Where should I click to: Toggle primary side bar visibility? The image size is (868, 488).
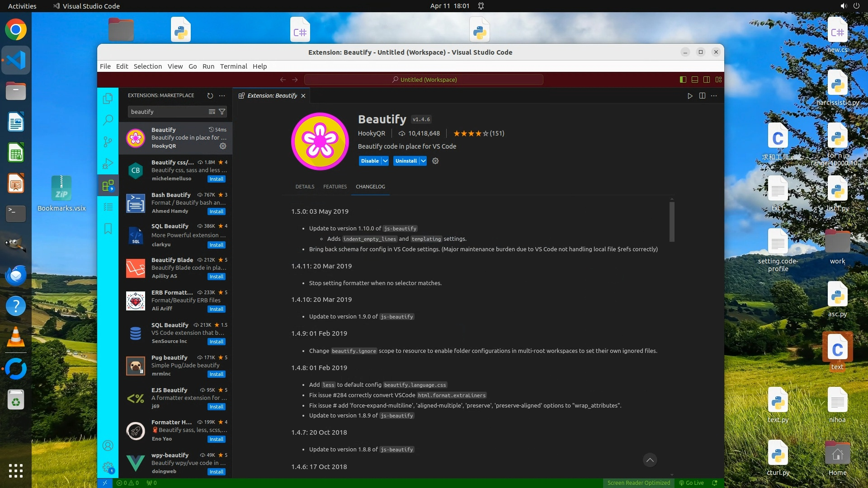click(x=683, y=80)
